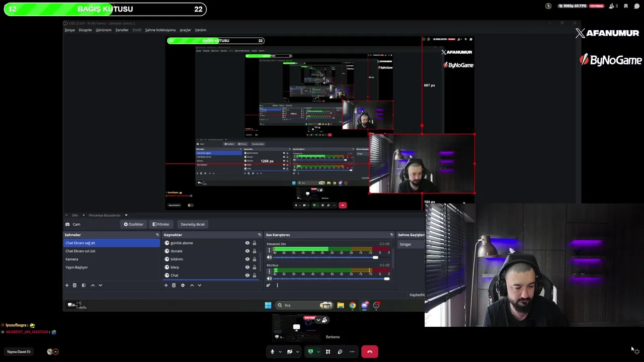
Task: Click the Özellikler button for Cam source
Action: point(134,224)
